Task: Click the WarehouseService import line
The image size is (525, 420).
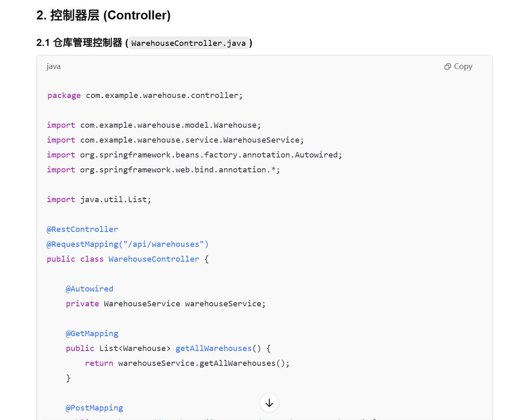Action: 175,140
